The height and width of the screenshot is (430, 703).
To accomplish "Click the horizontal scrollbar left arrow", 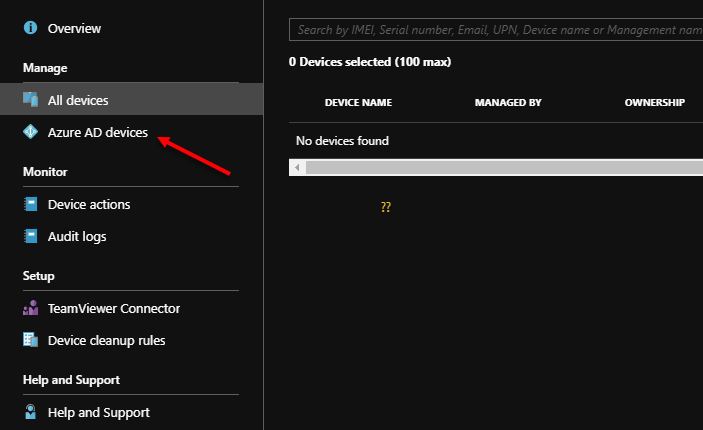I will pyautogui.click(x=297, y=168).
